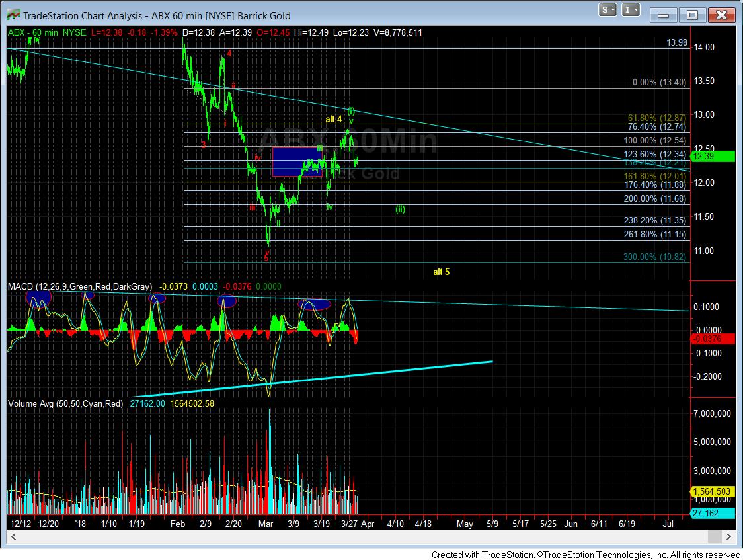Click the 'A=12.39' ask value
743x560 pixels.
tap(235, 32)
